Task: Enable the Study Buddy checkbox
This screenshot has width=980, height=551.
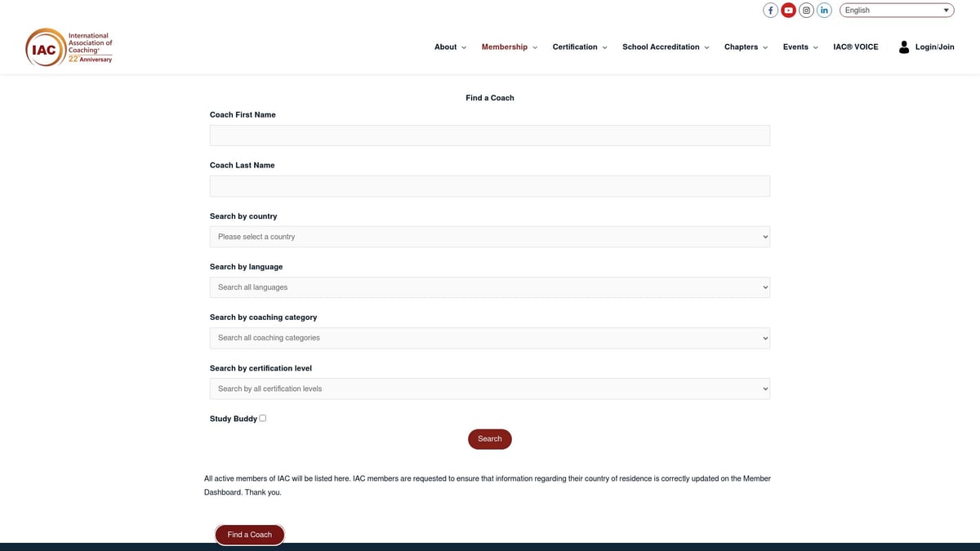Action: click(262, 418)
